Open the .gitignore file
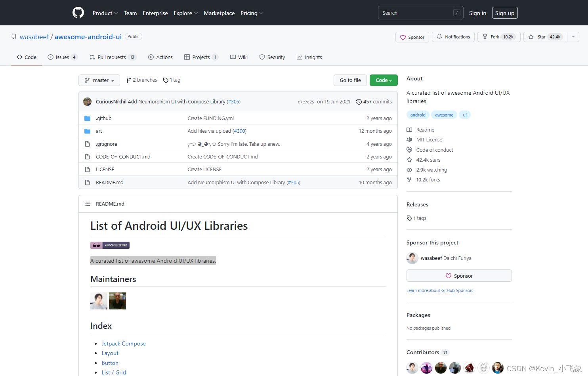588x376 pixels. pos(107,144)
